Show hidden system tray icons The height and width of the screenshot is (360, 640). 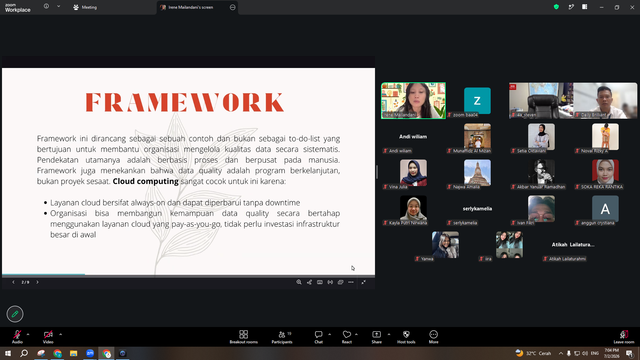(x=561, y=353)
